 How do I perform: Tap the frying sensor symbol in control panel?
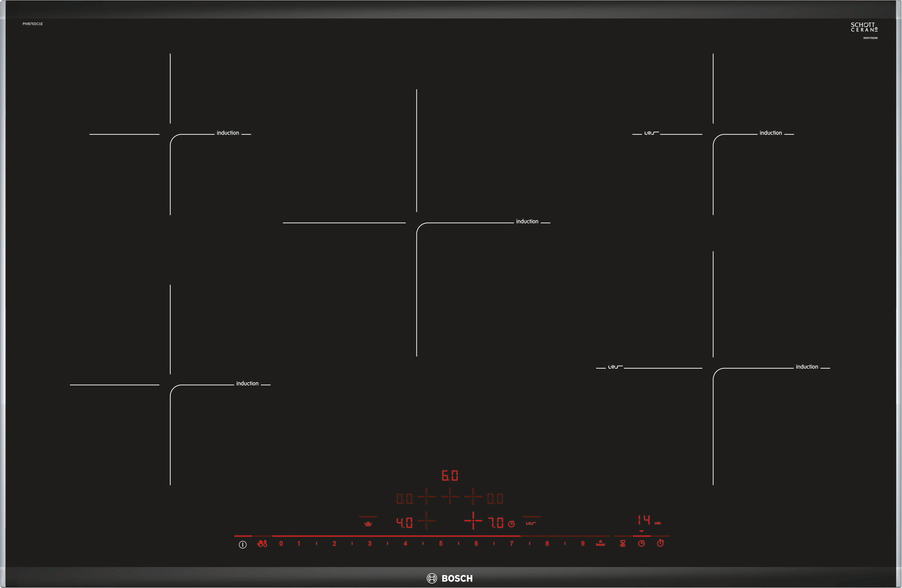531,524
